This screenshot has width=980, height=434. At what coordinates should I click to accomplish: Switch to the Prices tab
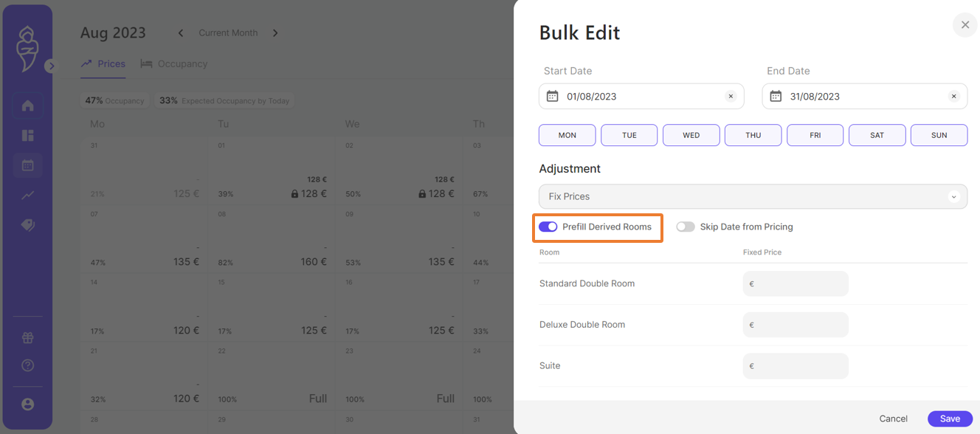[103, 64]
